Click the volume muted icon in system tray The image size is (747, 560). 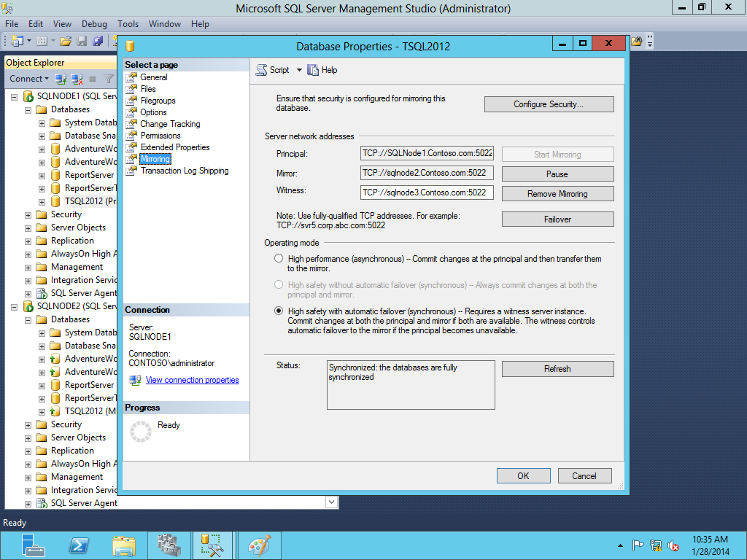point(673,545)
